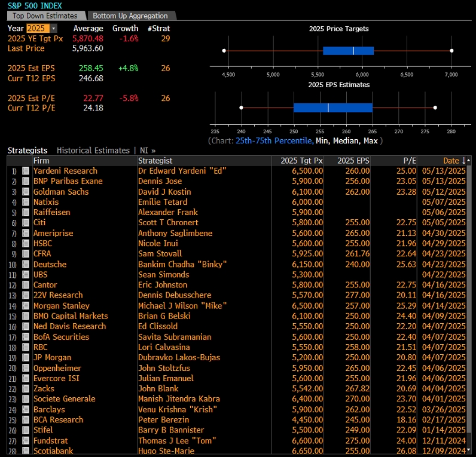Click the 25th-75th Percentile chart legend link
The image size is (476, 457).
pos(274,141)
